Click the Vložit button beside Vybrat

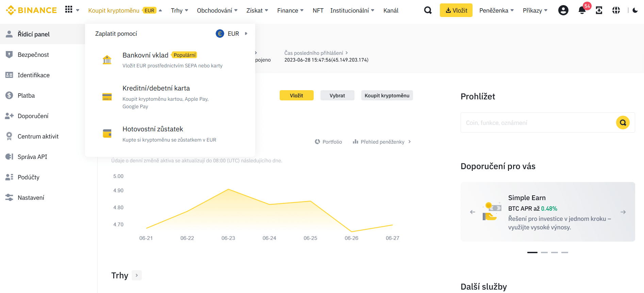[x=297, y=95]
